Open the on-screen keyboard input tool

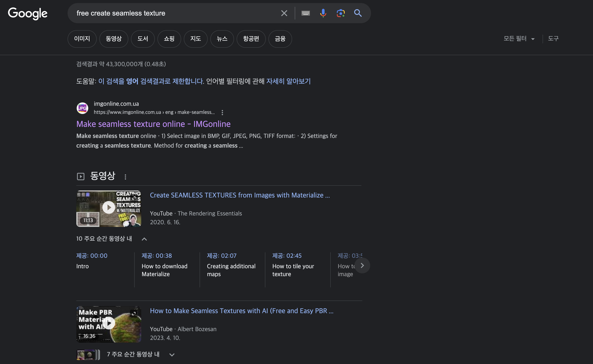(305, 13)
